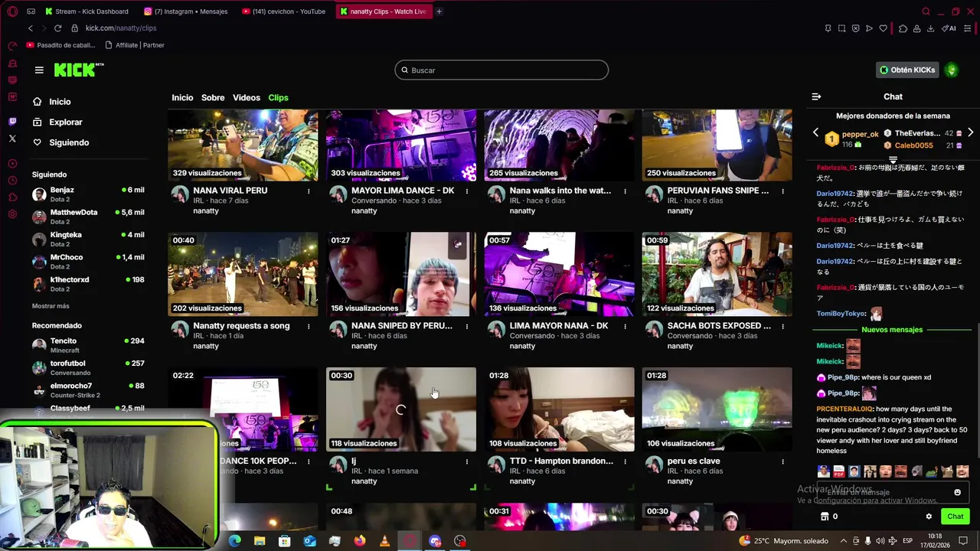Open File Explorer from the taskbar
980x551 pixels.
260,541
